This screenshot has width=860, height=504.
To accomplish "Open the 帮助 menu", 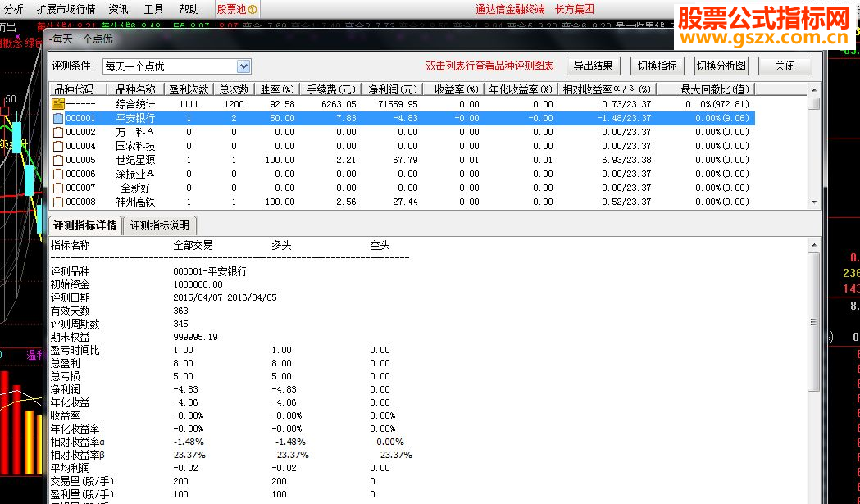I will (189, 9).
